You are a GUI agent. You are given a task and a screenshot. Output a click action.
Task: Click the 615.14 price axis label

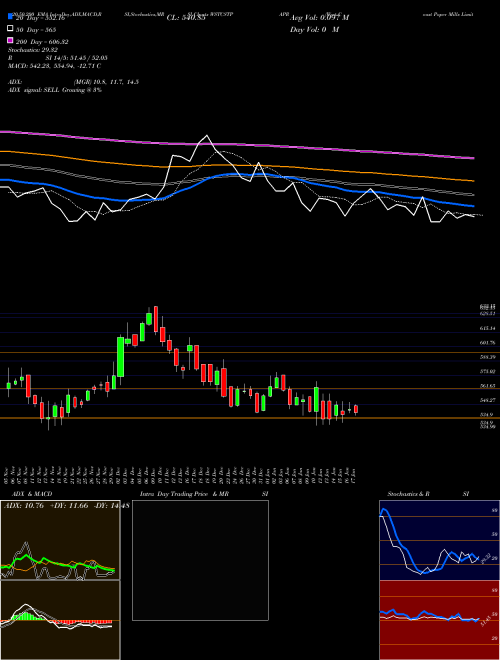point(487,328)
